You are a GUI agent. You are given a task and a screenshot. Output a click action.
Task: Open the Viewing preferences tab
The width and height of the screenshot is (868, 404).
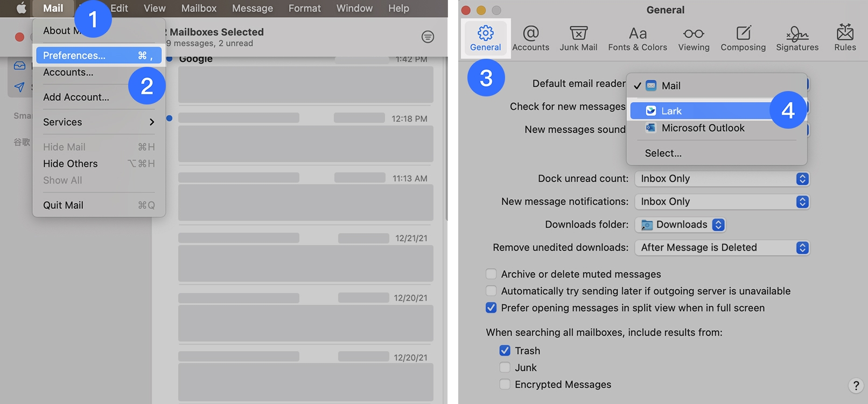694,38
